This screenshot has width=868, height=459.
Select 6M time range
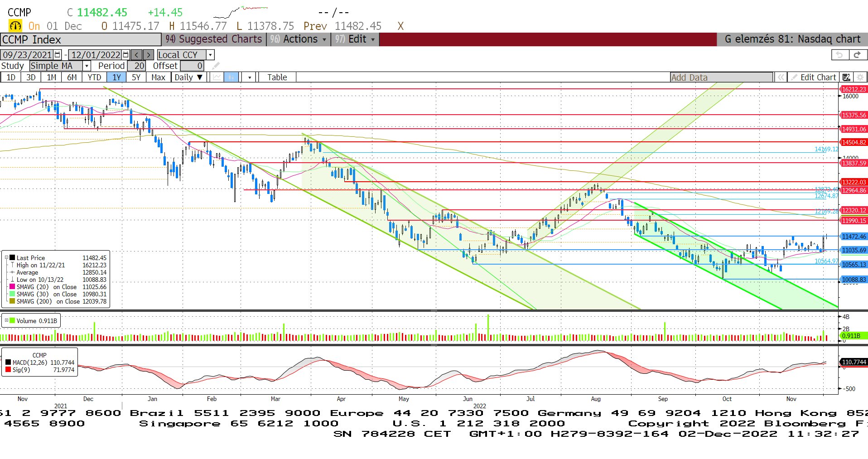[x=72, y=77]
